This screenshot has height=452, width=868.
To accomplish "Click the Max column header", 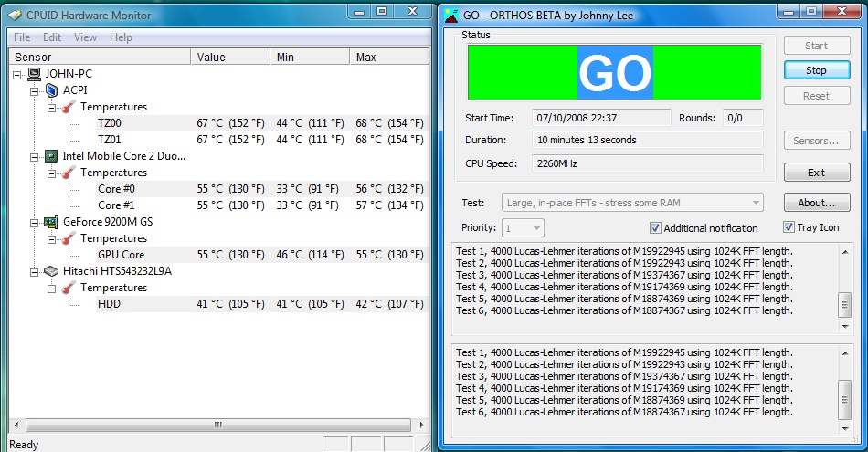I will tap(389, 57).
